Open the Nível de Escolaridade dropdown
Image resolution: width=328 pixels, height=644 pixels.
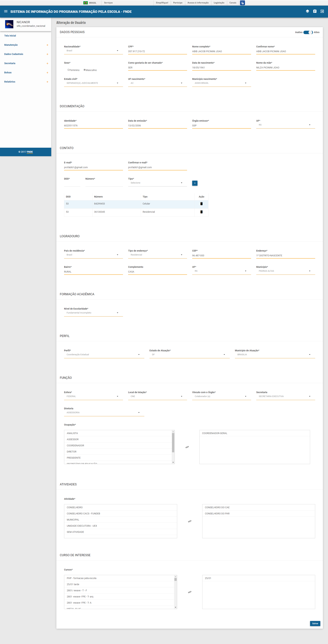pyautogui.click(x=93, y=313)
